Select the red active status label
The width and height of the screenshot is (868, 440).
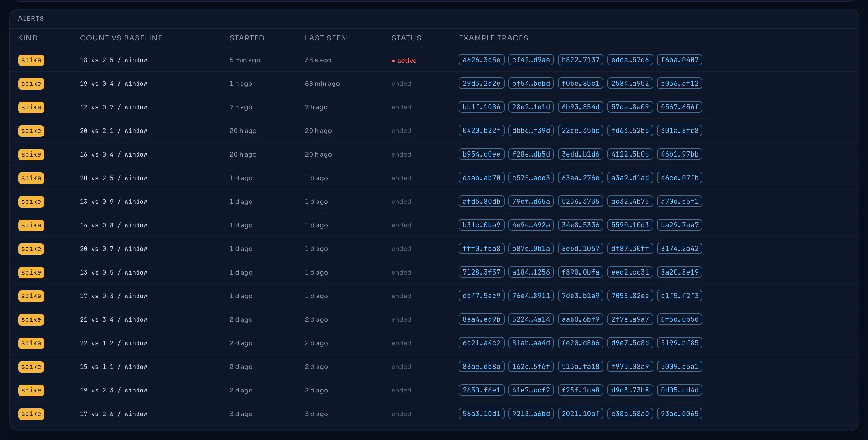(404, 61)
